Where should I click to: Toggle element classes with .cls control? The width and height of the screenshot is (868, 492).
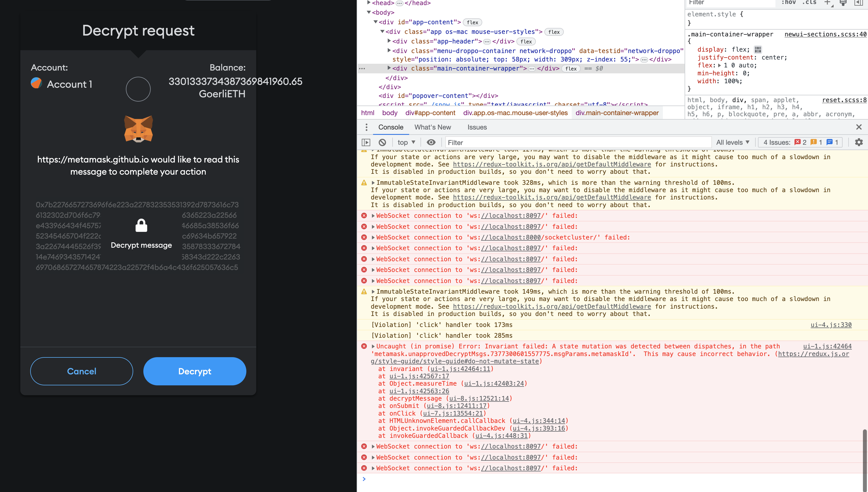click(x=809, y=3)
